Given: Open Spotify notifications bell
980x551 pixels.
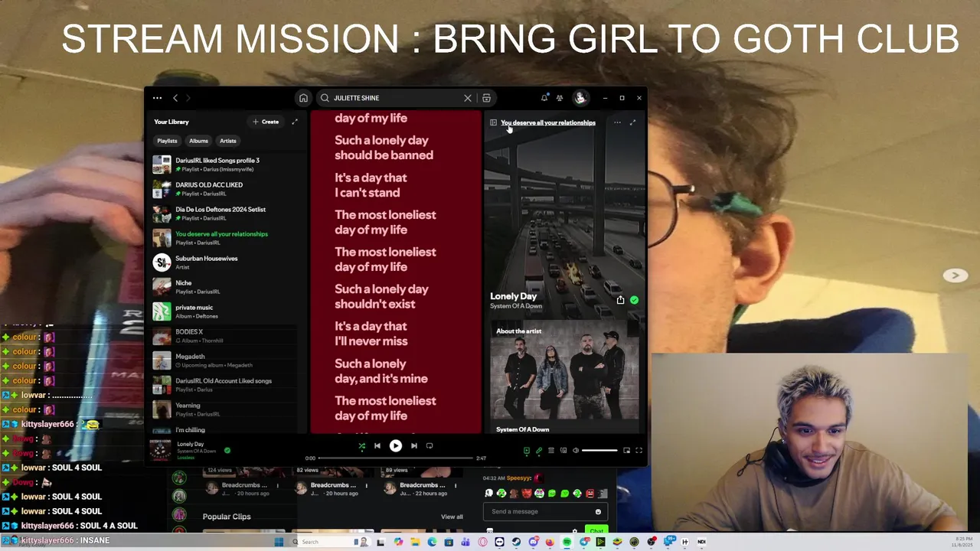Looking at the screenshot, I should click(x=544, y=98).
